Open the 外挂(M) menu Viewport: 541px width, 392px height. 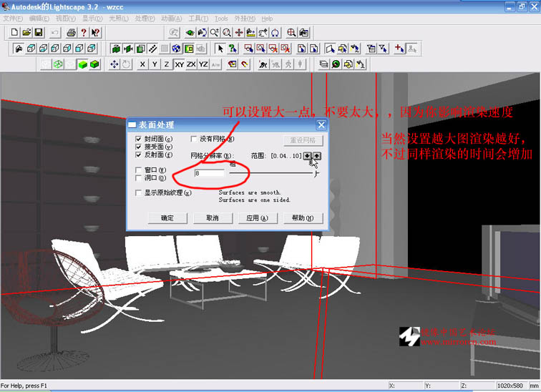245,19
